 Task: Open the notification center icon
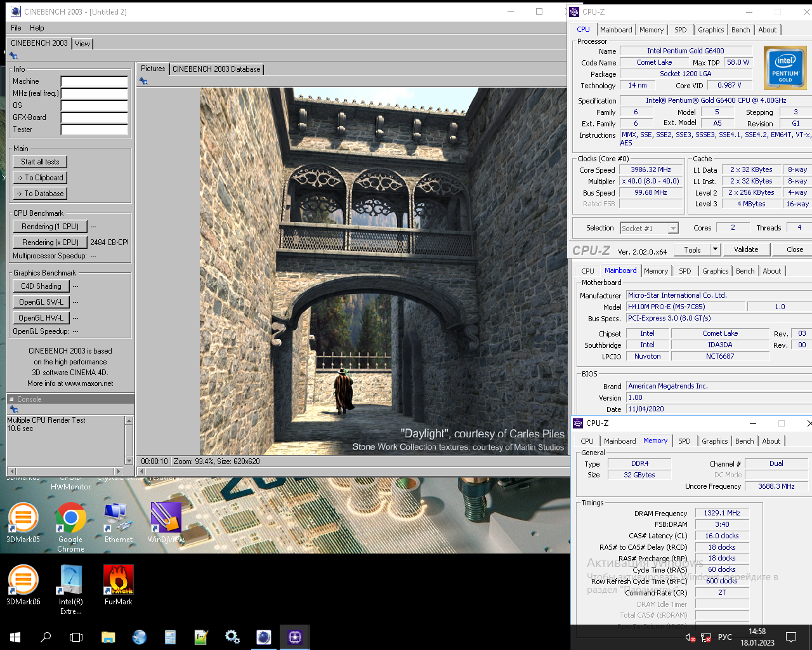tap(791, 637)
